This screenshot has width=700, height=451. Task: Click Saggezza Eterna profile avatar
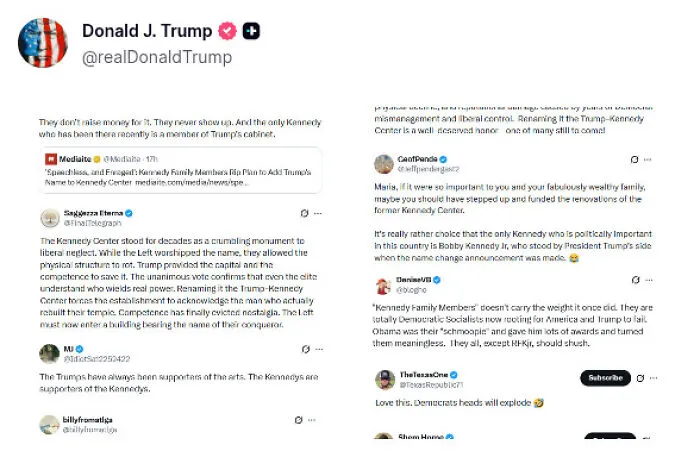[x=50, y=218]
